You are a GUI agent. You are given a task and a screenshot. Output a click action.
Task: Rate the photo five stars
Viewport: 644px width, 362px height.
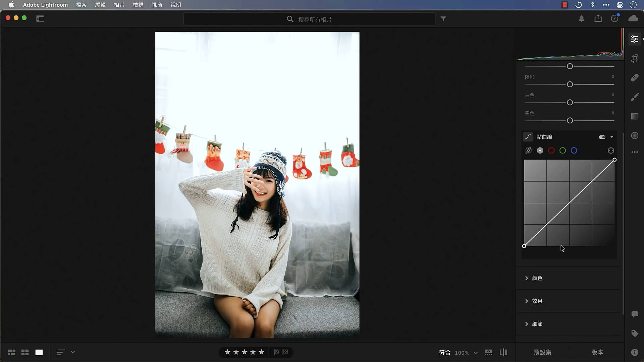[261, 352]
